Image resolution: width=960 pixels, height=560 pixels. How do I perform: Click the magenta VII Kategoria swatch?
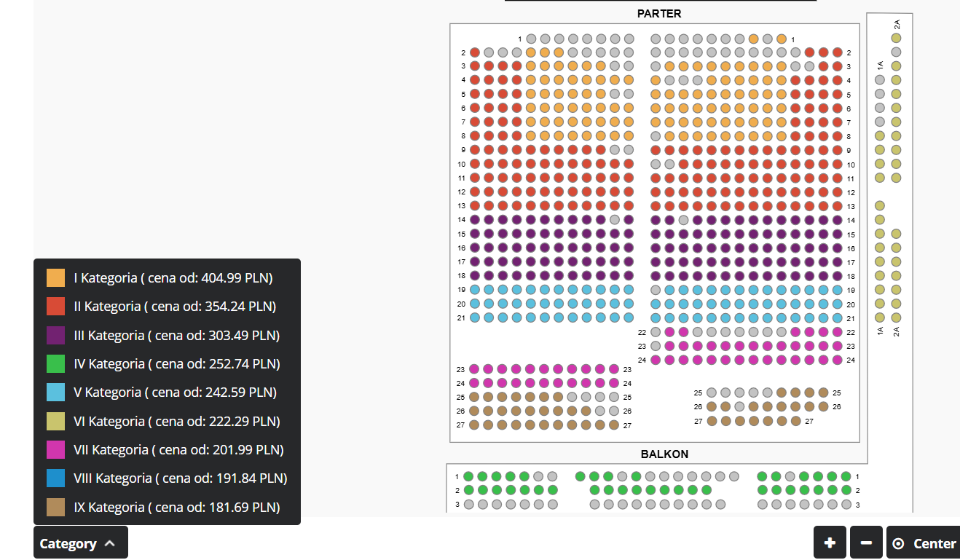(x=56, y=450)
